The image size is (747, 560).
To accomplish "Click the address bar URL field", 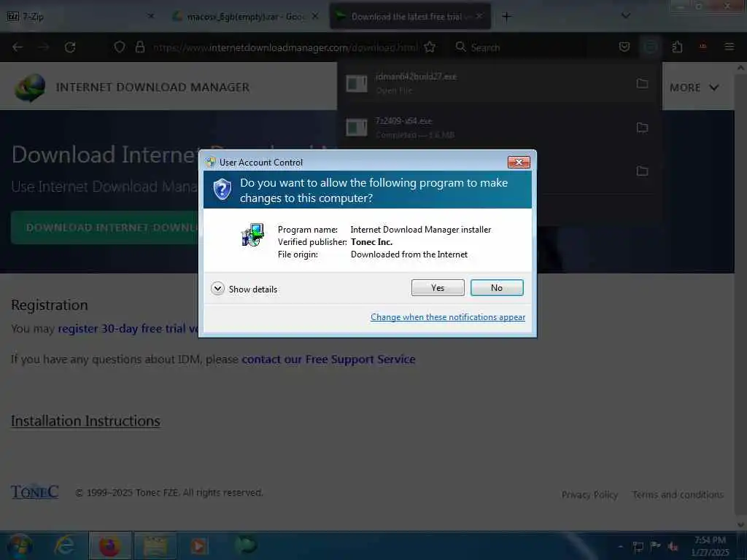I will click(x=286, y=47).
